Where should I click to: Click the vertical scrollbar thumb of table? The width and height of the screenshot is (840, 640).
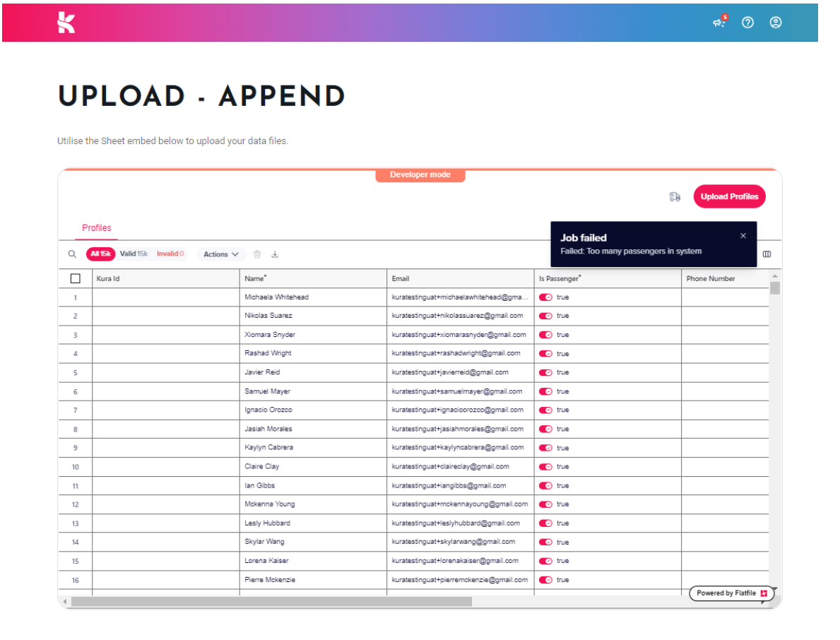coord(774,288)
